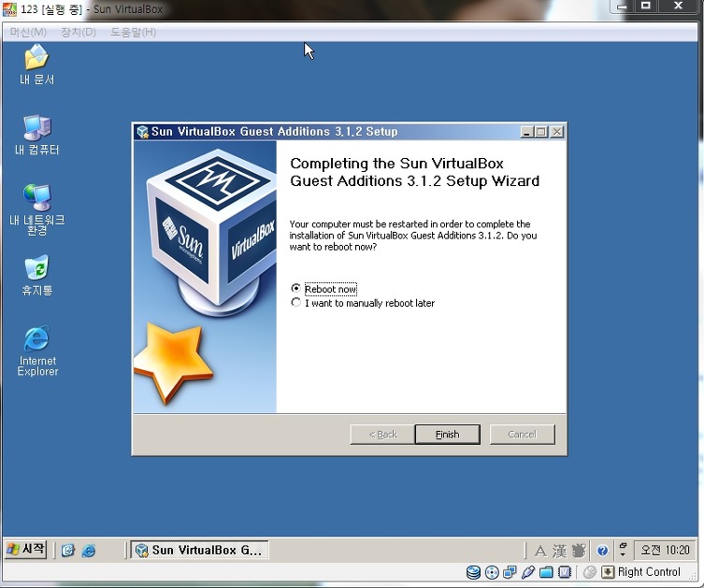Click the language bar A input mode icon

[x=540, y=551]
